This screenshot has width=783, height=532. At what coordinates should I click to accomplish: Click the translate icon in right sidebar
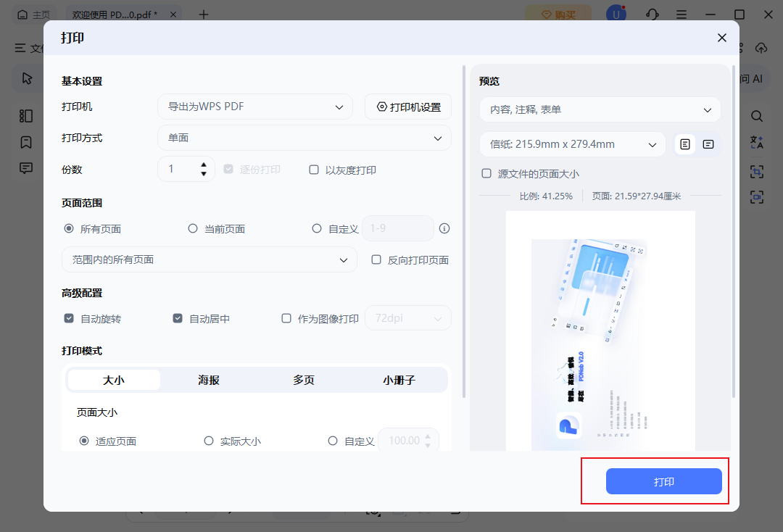756,142
